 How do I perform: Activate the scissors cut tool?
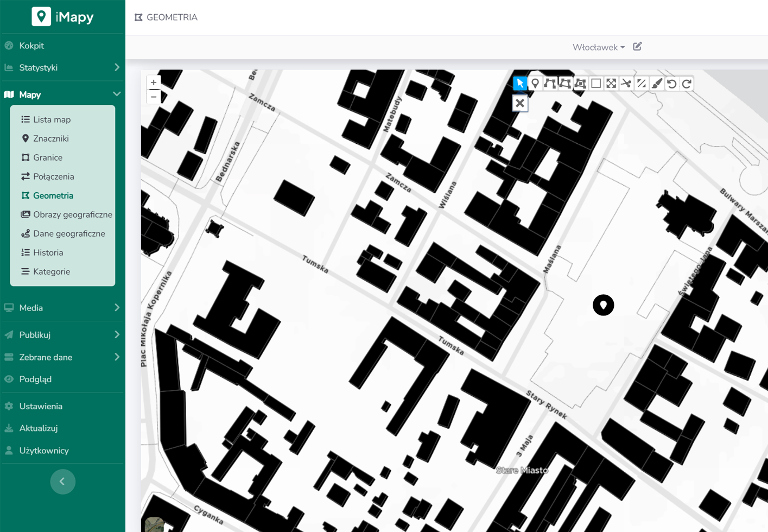(626, 84)
